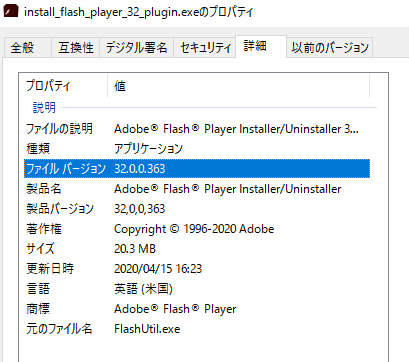Click the 値 column header

(239, 86)
